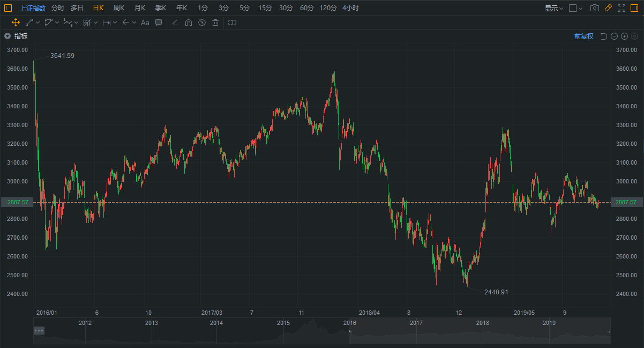Image resolution: width=644 pixels, height=348 pixels.
Task: Toggle hide all drawings eye icon
Action: 202,23
